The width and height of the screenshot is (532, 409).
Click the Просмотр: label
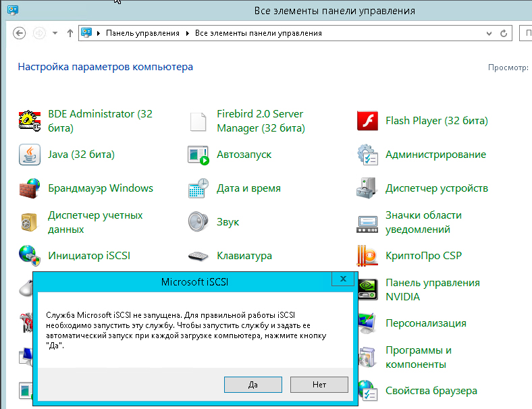(x=508, y=67)
